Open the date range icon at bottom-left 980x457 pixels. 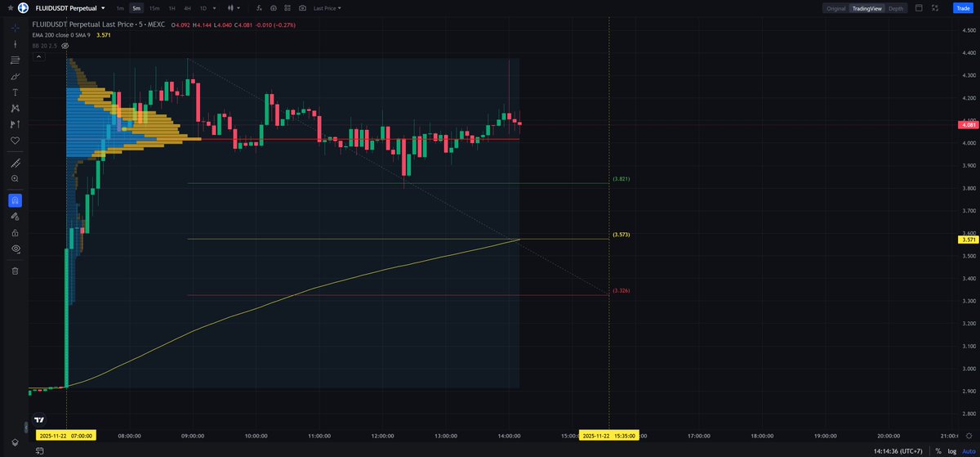coord(39,450)
